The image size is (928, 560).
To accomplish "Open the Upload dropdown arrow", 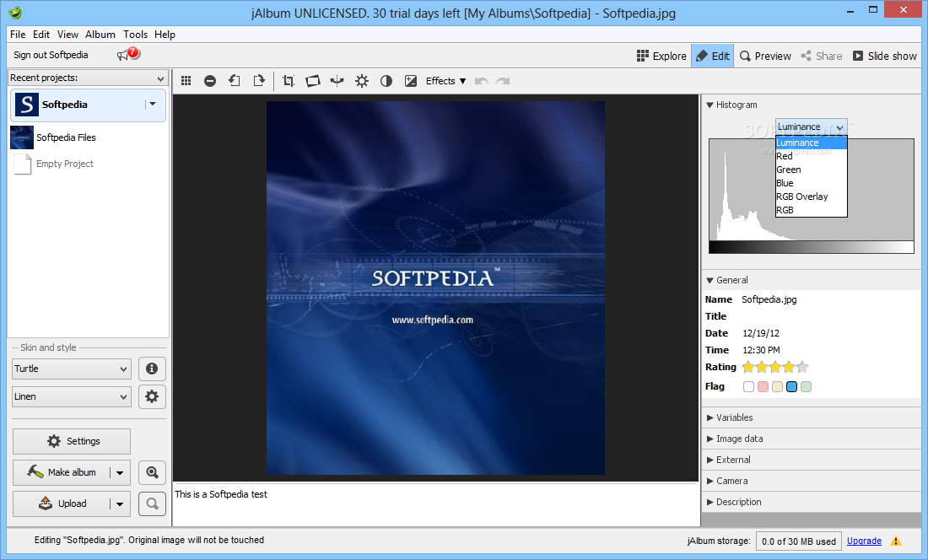I will tap(120, 503).
